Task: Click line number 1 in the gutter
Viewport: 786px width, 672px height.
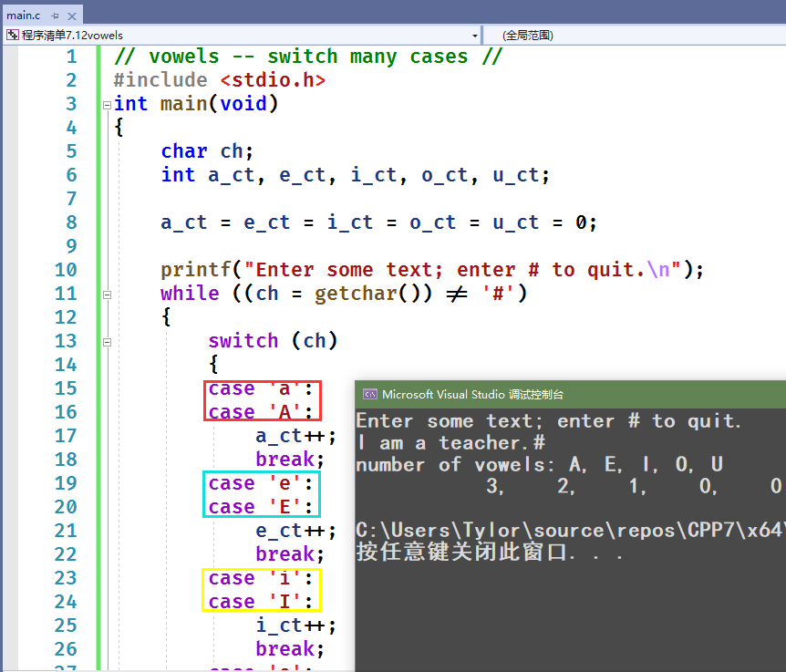Action: coord(72,57)
